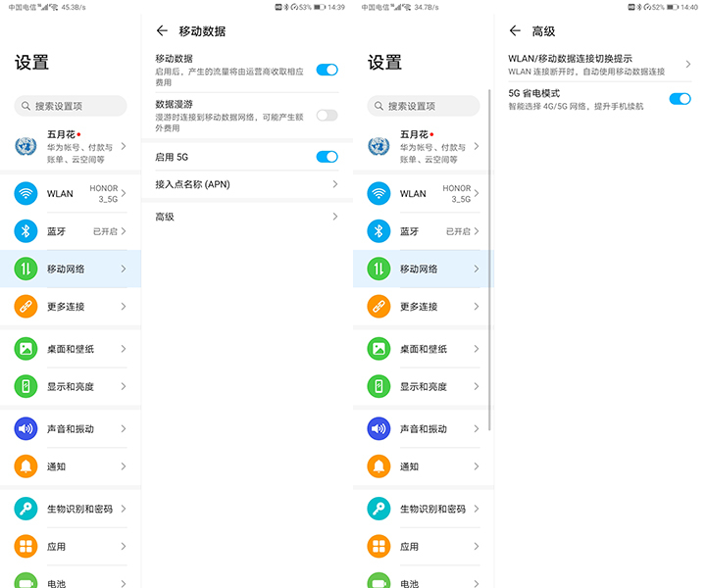
Task: Select 更多连接 label in left settings list
Action: pyautogui.click(x=66, y=307)
